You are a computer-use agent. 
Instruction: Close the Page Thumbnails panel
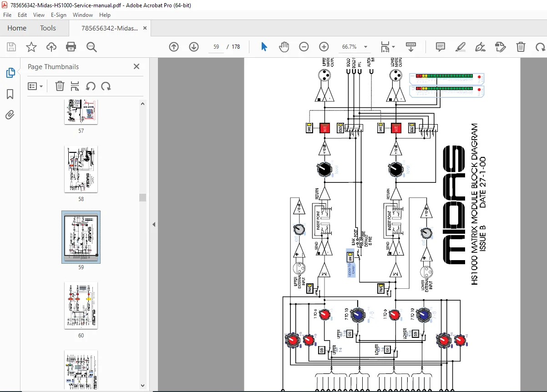tap(136, 66)
